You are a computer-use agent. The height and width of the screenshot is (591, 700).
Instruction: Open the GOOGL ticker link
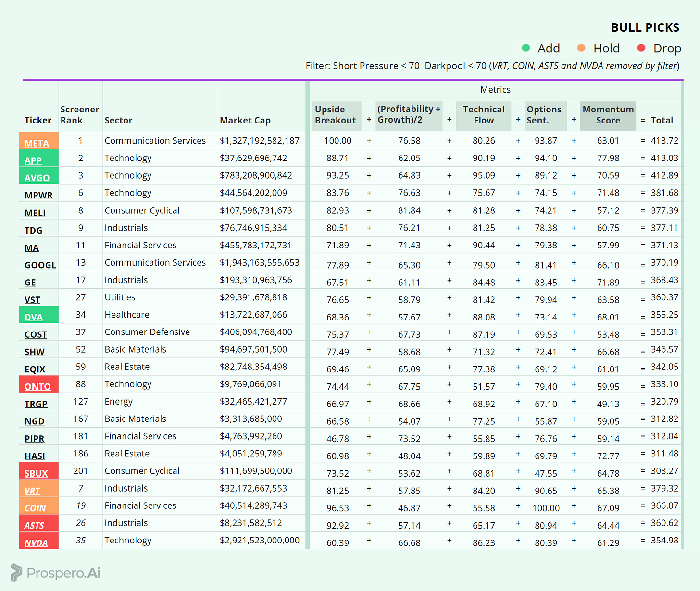[x=40, y=265]
